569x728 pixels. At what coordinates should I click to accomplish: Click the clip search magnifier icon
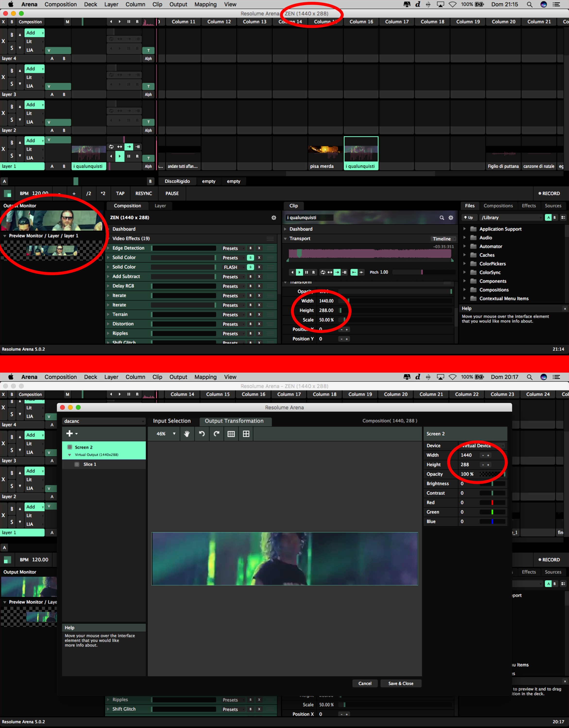[442, 218]
